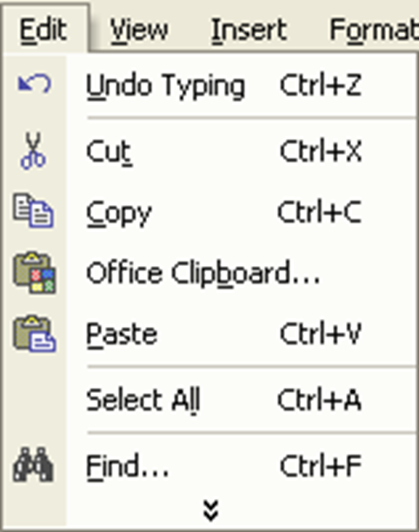
Task: Open the Insert menu
Action: coord(249,30)
